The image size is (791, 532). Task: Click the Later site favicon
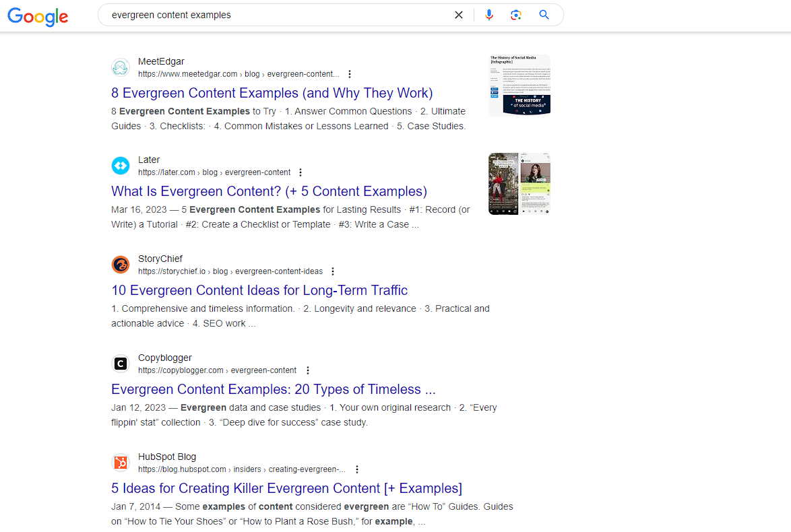pyautogui.click(x=121, y=166)
